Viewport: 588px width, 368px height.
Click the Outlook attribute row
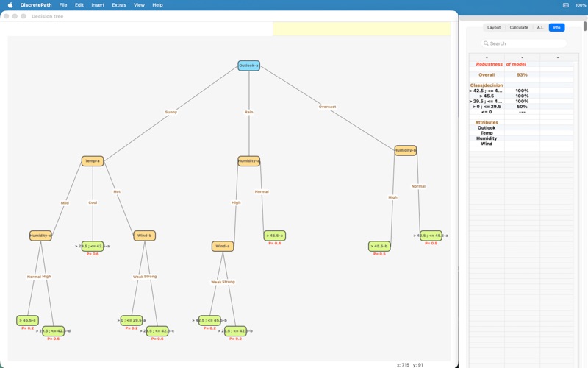click(487, 127)
